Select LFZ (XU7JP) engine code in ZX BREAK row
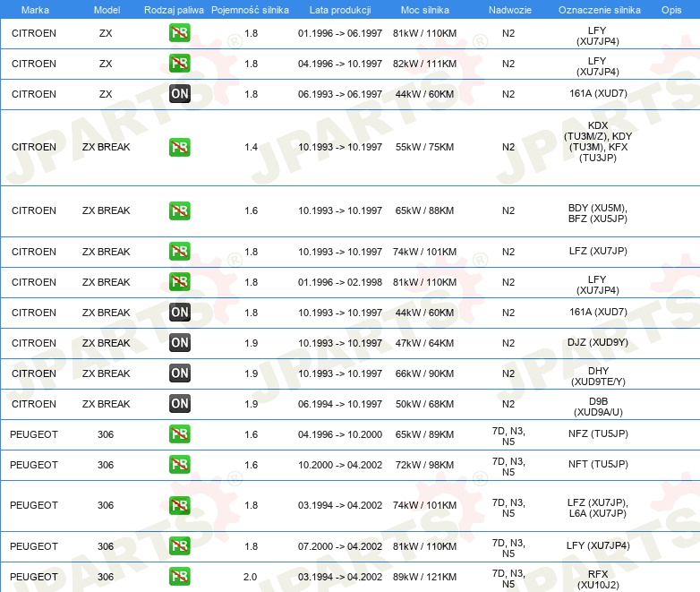The width and height of the screenshot is (700, 592). pos(598,251)
